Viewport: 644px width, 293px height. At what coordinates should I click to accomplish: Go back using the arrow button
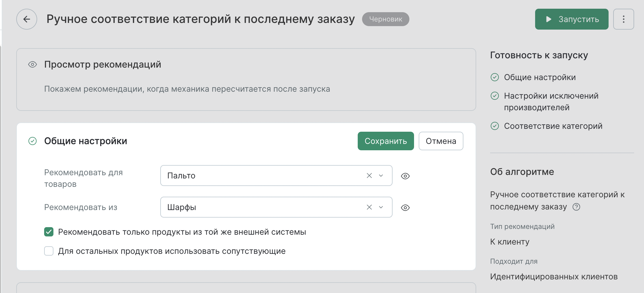coord(27,19)
